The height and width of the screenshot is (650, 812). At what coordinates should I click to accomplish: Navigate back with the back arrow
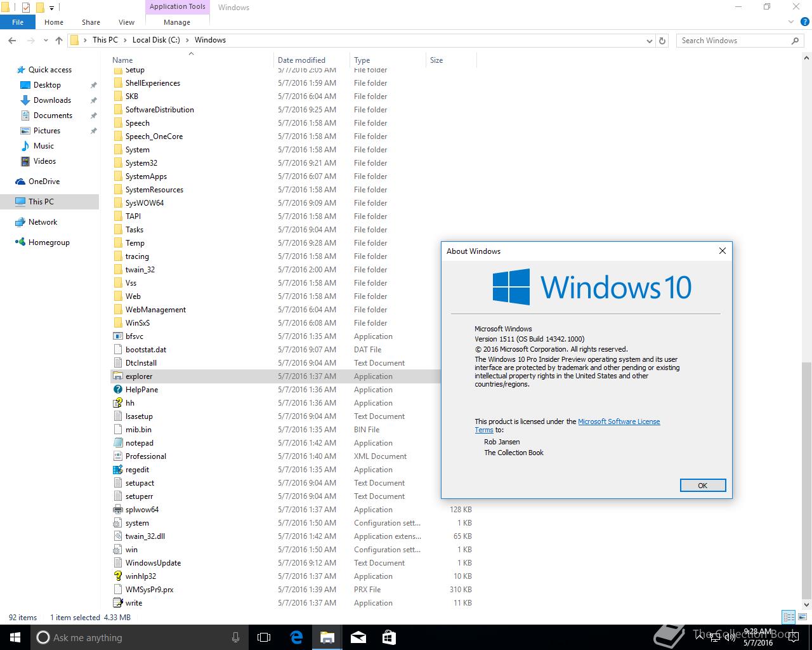tap(12, 40)
